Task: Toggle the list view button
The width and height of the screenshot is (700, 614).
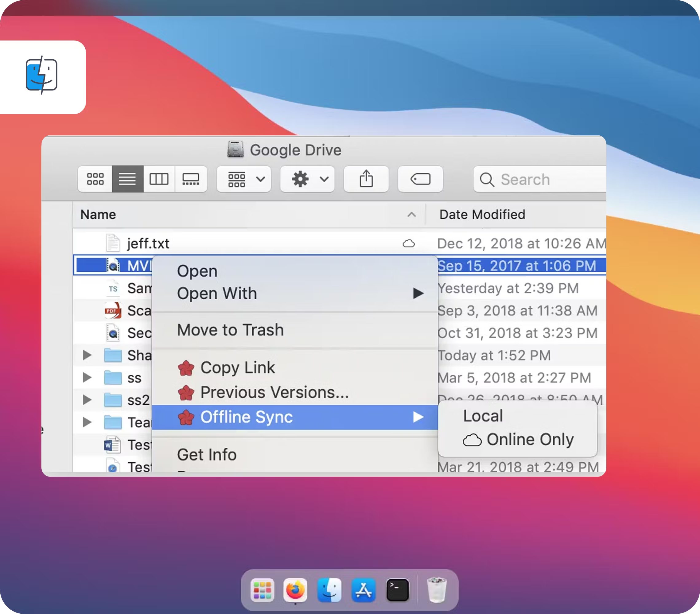Action: click(127, 179)
